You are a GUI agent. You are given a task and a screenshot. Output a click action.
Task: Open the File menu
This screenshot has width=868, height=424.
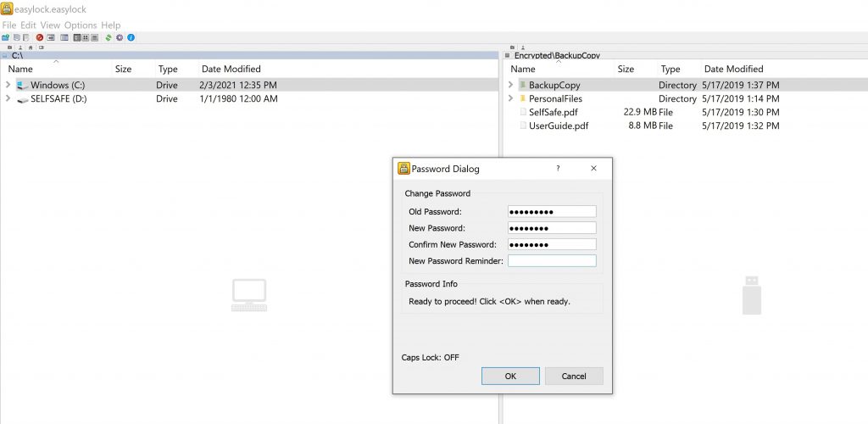click(8, 25)
